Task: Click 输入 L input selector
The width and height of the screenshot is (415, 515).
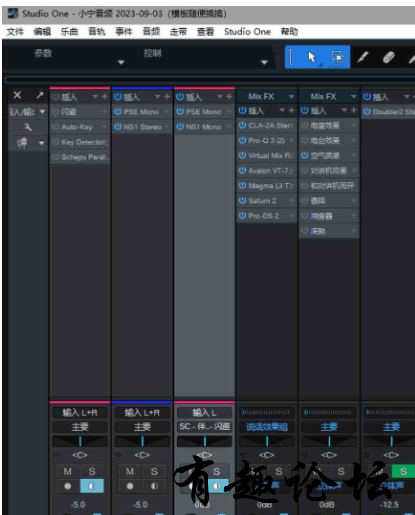Action: tap(204, 413)
